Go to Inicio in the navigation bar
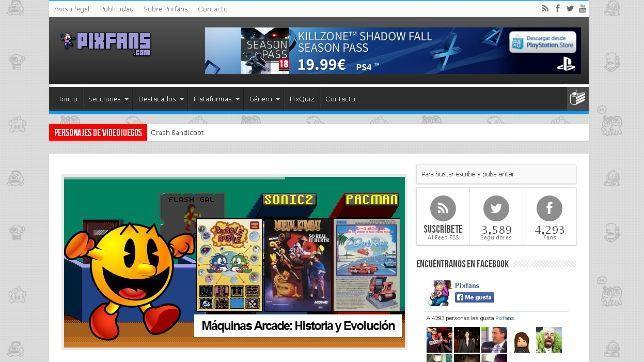 tap(68, 99)
